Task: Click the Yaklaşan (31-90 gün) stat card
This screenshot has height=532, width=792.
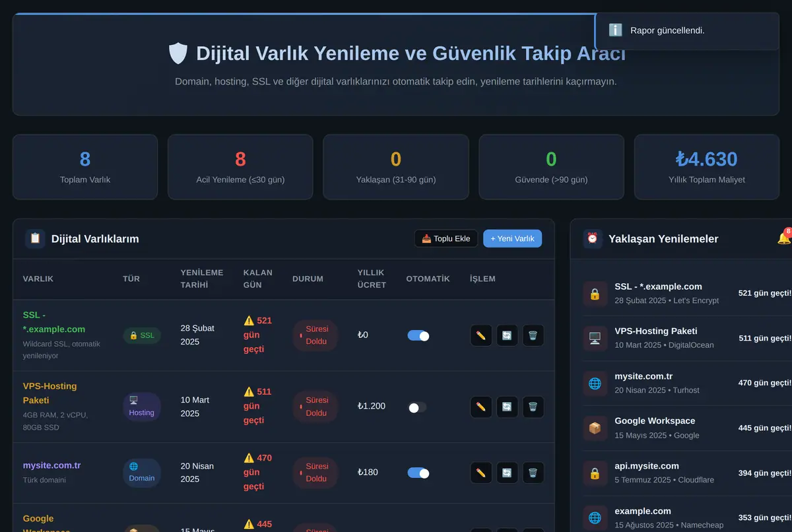Action: [x=396, y=167]
